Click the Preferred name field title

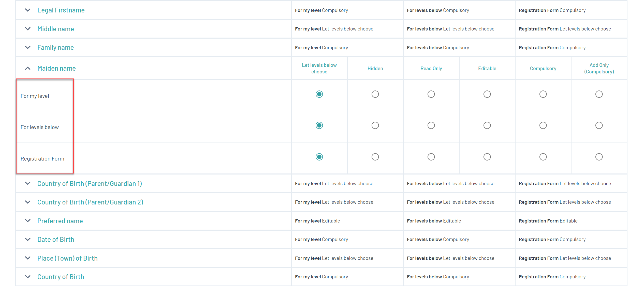coord(60,221)
